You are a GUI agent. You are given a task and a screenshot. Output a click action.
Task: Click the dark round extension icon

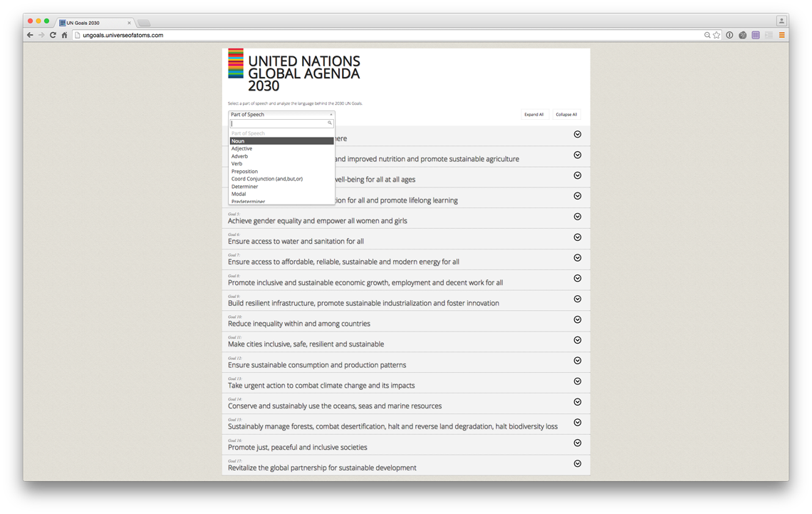click(x=743, y=35)
